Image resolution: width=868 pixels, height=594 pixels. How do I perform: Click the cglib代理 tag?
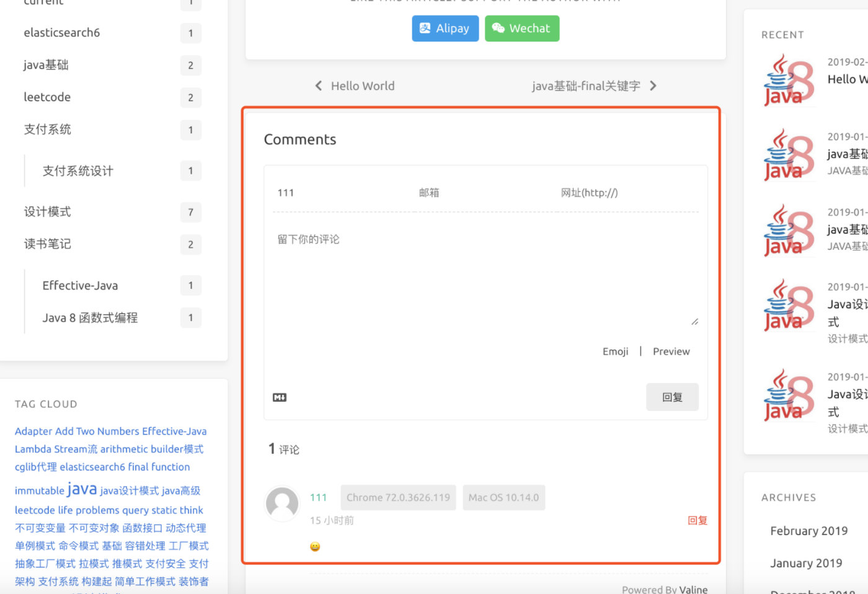[36, 467]
